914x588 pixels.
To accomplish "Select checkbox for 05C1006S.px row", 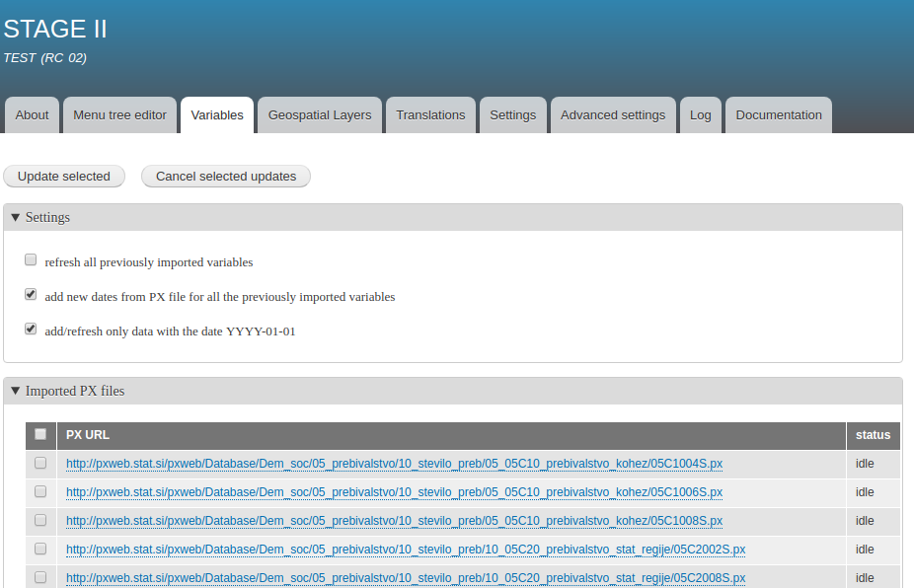I will [40, 491].
